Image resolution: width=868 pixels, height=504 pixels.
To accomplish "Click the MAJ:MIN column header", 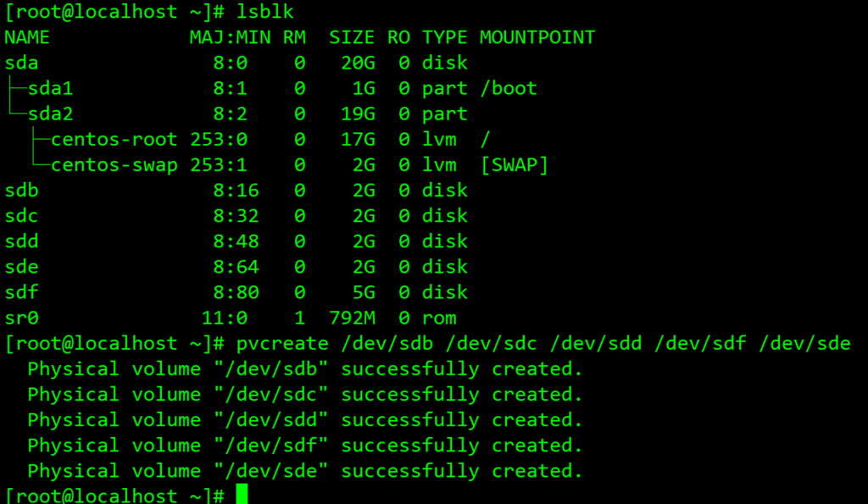I will (224, 37).
